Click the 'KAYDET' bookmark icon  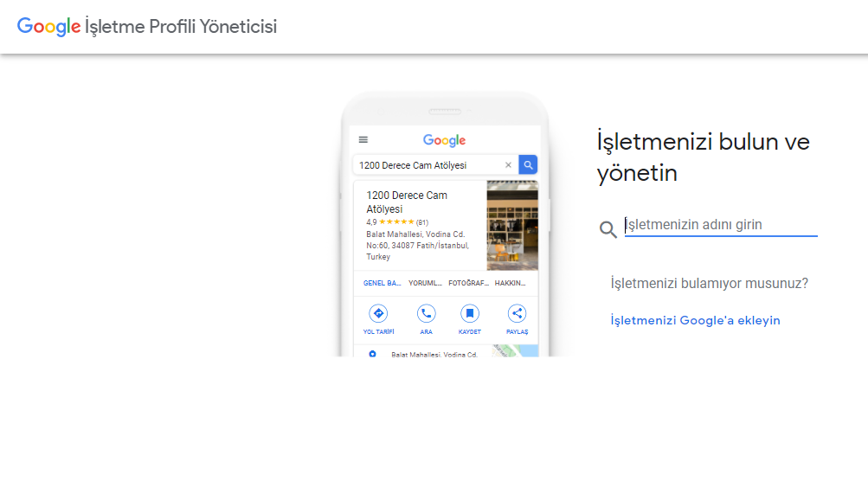469,314
